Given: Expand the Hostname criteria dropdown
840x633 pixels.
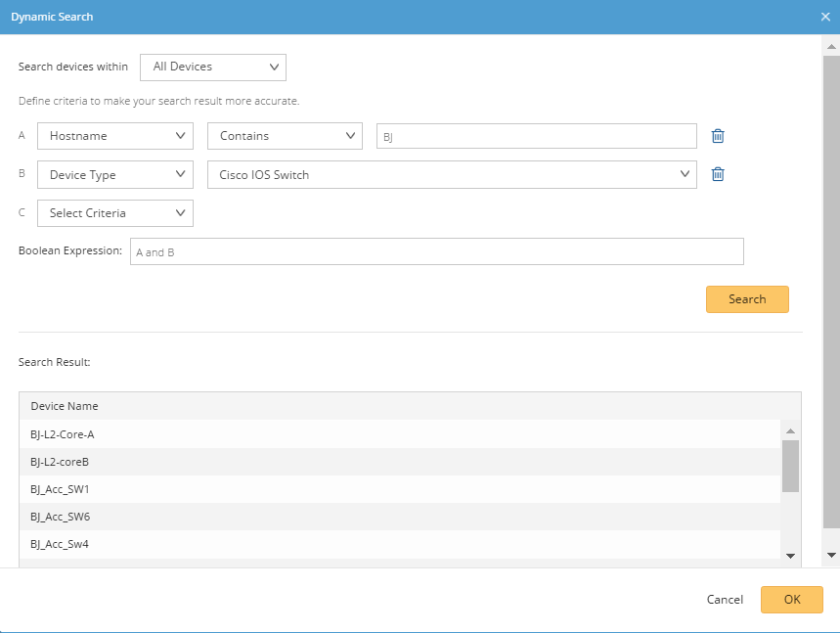Looking at the screenshot, I should tap(115, 136).
